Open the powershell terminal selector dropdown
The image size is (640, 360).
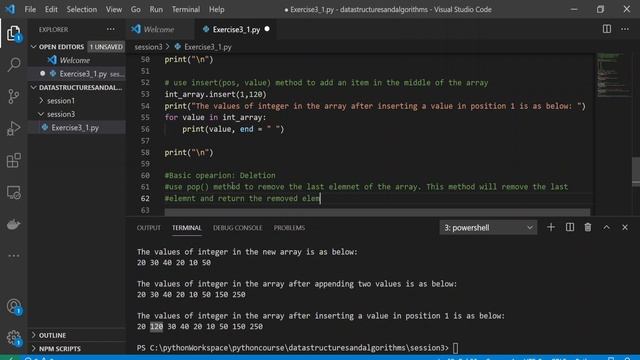click(488, 228)
